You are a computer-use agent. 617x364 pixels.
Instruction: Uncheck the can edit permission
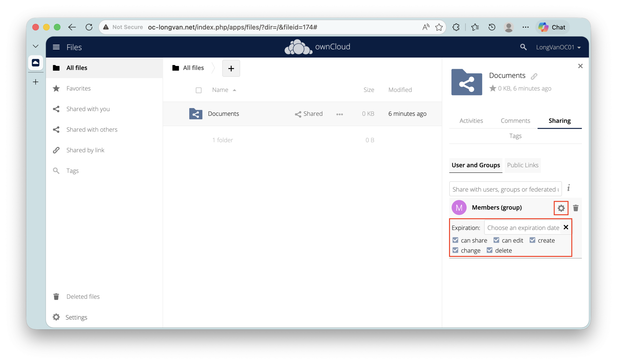(x=496, y=240)
